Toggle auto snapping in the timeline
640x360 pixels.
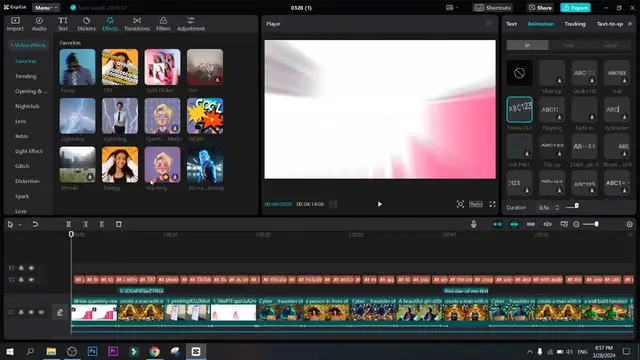click(x=514, y=224)
